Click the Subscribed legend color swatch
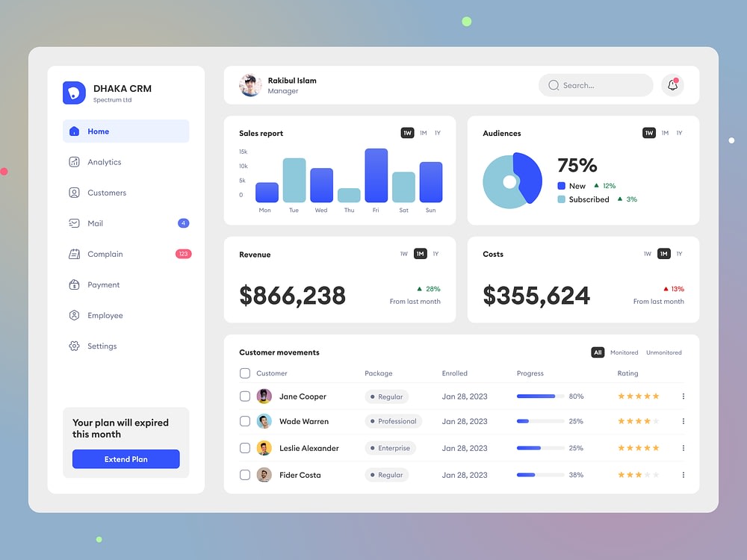The height and width of the screenshot is (560, 747). [561, 199]
